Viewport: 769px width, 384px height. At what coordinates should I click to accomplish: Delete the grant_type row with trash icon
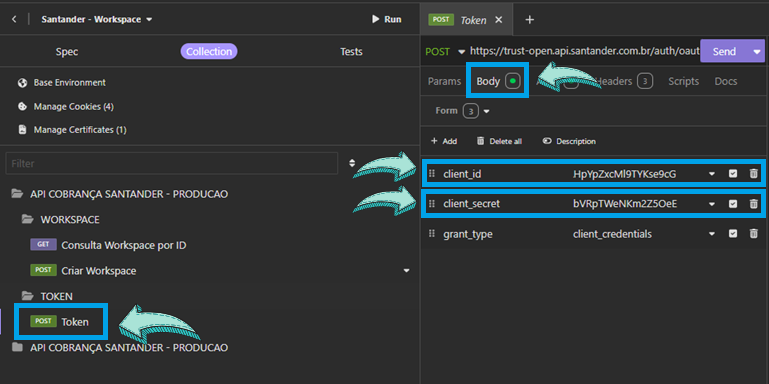click(754, 234)
